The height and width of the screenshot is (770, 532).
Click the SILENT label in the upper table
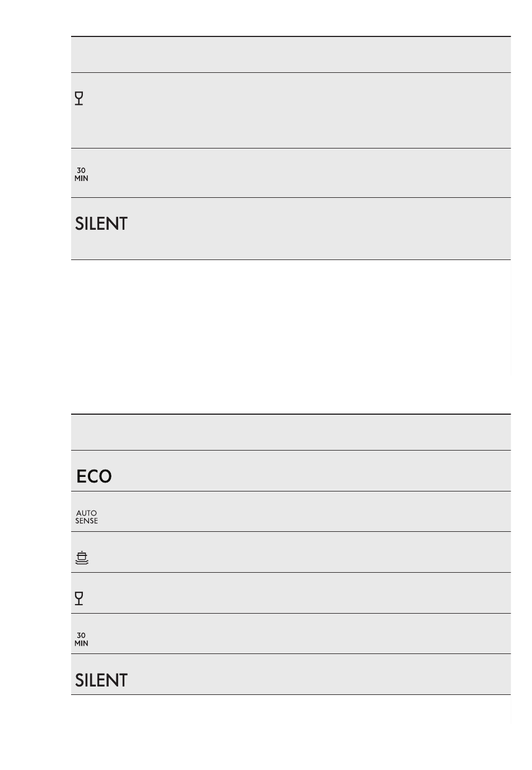(101, 224)
